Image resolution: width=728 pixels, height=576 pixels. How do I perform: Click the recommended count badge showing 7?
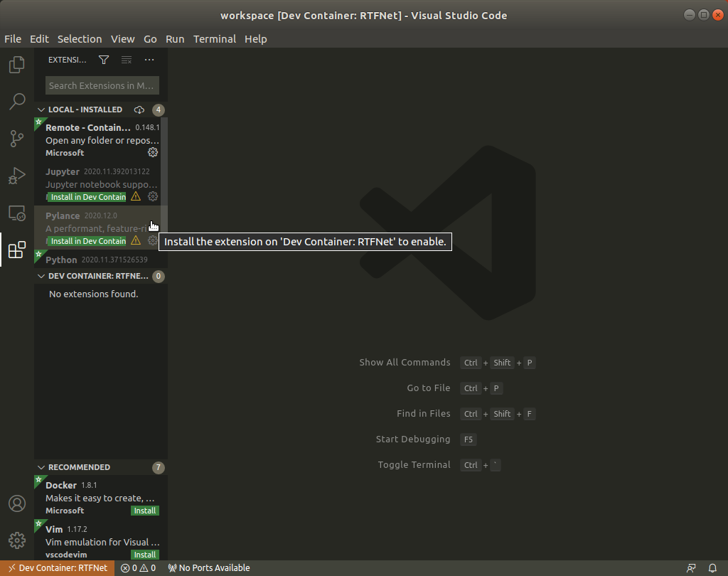coord(159,467)
